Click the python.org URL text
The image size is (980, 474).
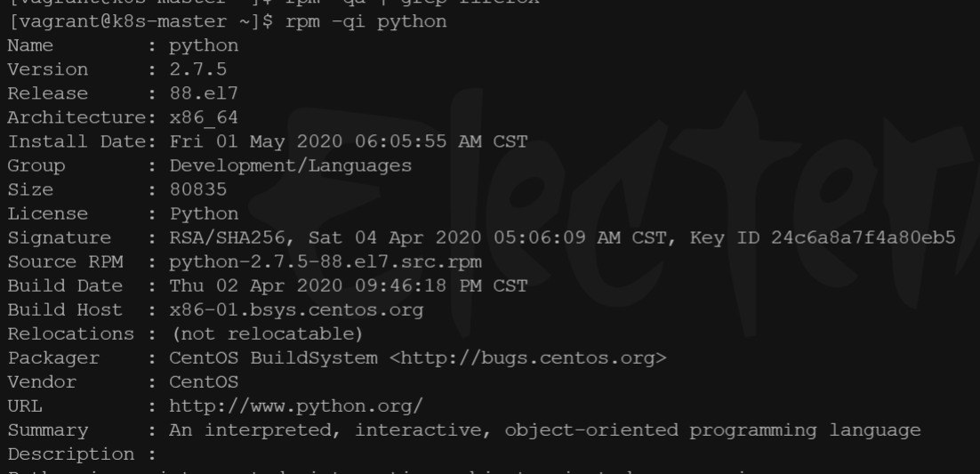(296, 406)
